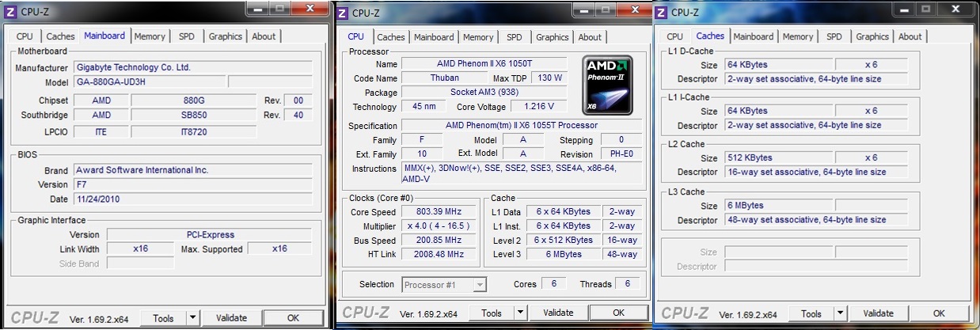Click Validate in the middle CPU window
Screen dimensions: 980x330
coord(558,313)
